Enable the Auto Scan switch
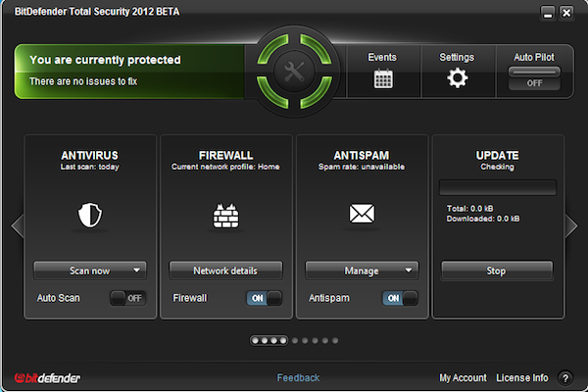The width and height of the screenshot is (588, 392). [127, 298]
